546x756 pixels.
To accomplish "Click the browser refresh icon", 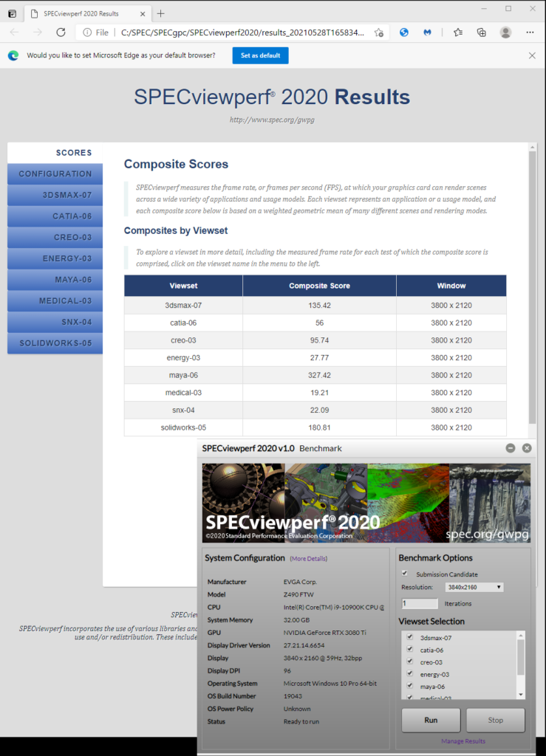I will (61, 32).
